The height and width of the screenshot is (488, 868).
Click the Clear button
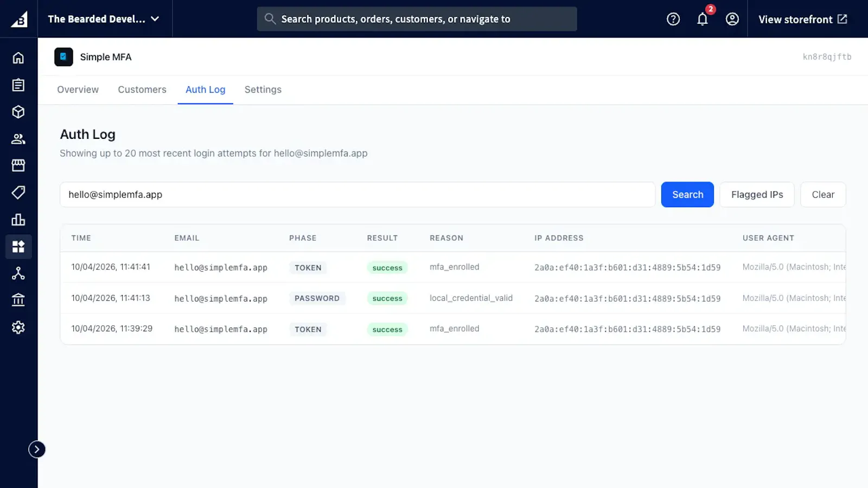823,195
